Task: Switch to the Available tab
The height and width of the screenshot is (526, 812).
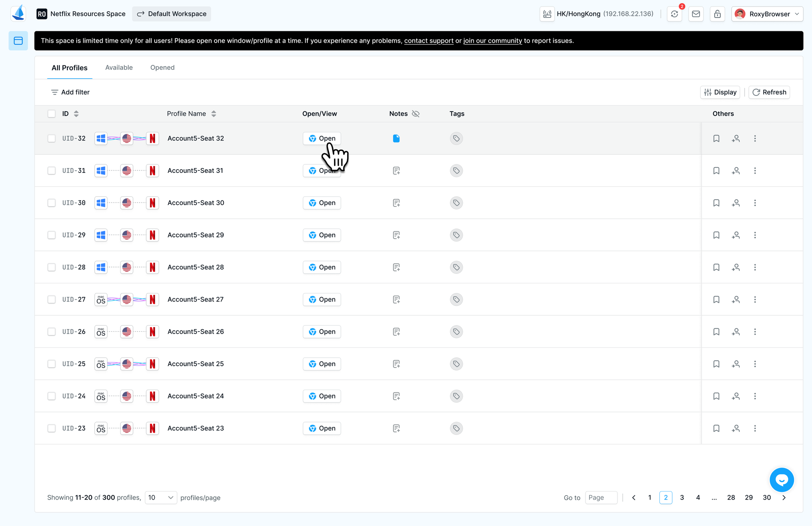Action: pos(119,67)
